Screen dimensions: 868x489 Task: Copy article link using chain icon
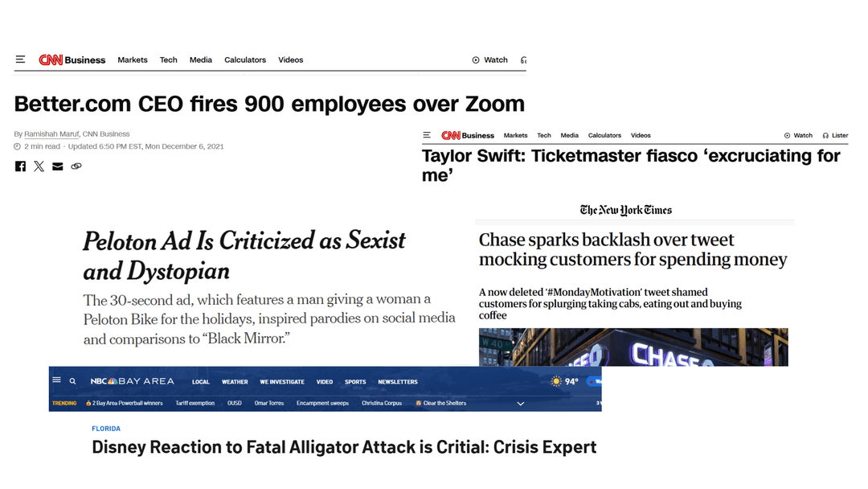tap(76, 166)
